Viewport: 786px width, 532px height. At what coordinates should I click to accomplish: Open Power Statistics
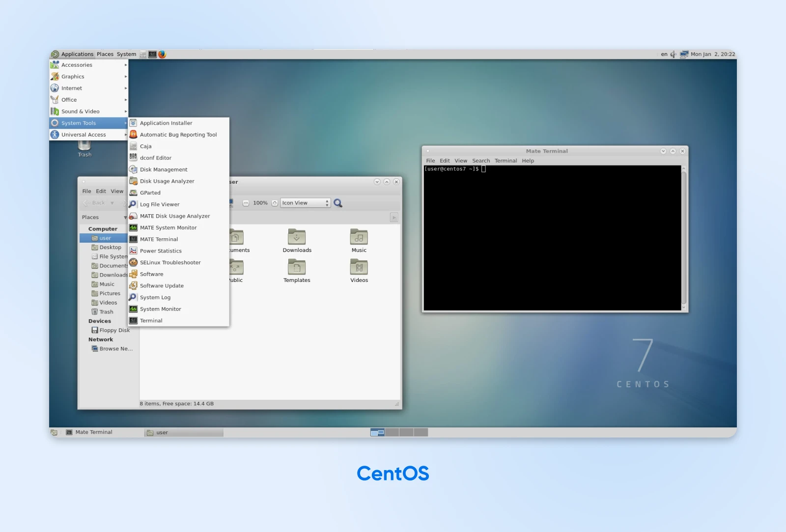click(x=178, y=251)
